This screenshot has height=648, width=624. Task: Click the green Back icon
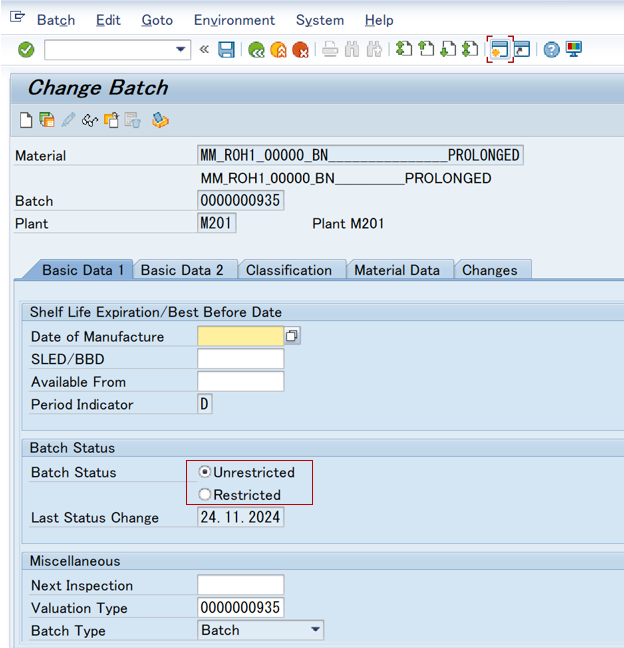point(256,50)
